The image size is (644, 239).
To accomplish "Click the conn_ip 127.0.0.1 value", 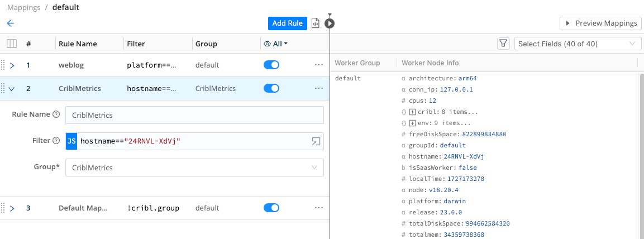I will coord(456,89).
